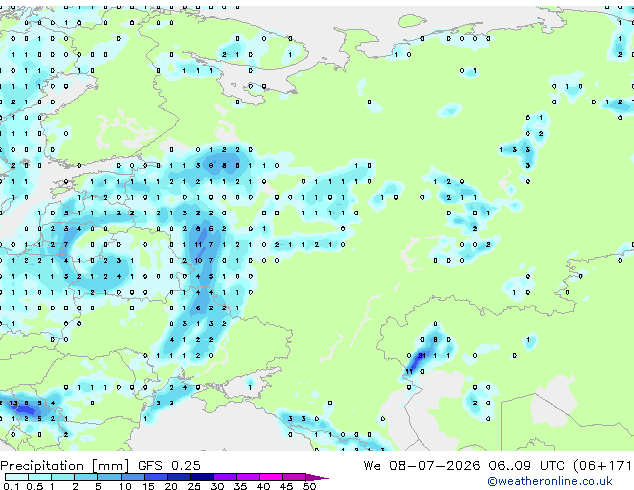Click the 'Precipitation [mm]' title label
Image resolution: width=634 pixels, height=490 pixels.
[65, 466]
